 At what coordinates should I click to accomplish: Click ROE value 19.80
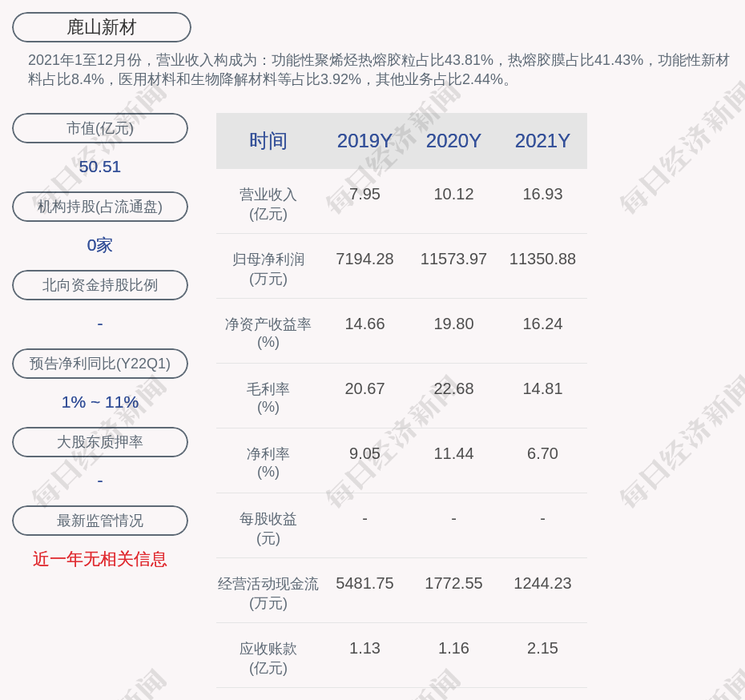(x=453, y=324)
